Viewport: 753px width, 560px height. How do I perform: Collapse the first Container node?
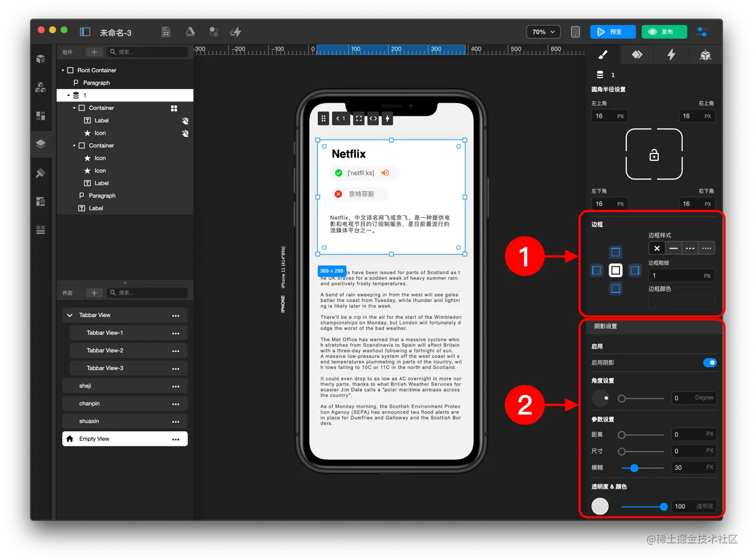tap(74, 108)
